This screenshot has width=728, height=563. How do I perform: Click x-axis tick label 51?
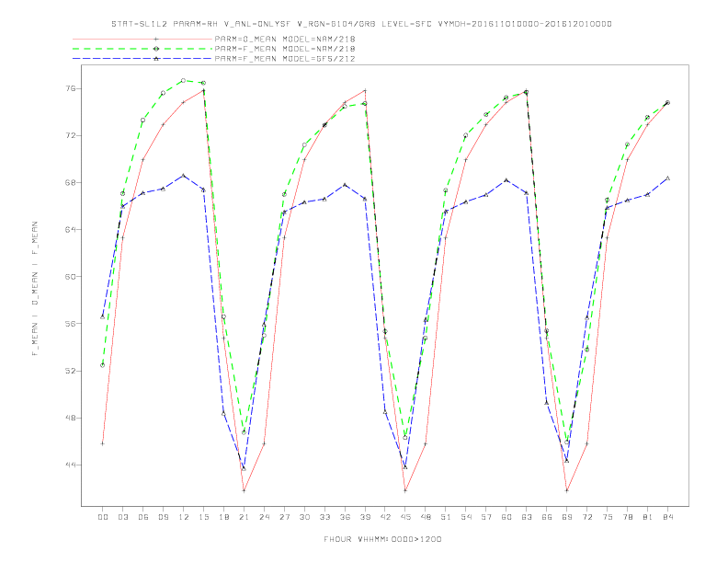(x=446, y=517)
